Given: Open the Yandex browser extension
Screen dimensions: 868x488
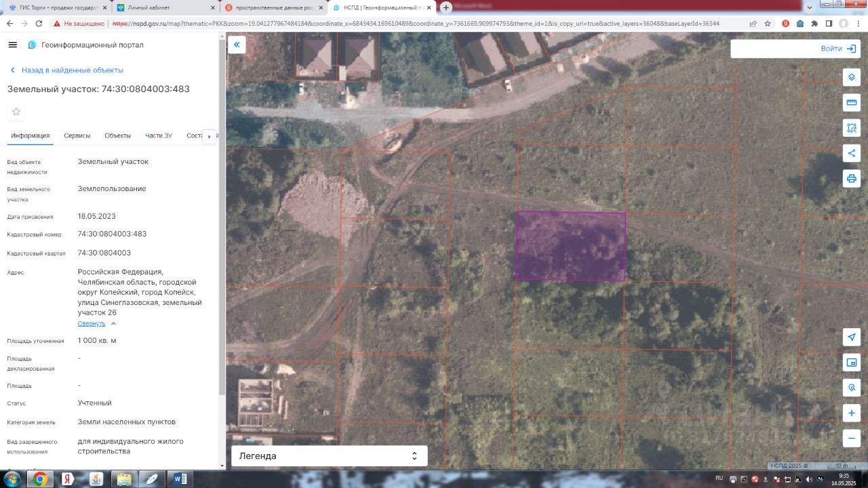Looking at the screenshot, I should point(785,23).
